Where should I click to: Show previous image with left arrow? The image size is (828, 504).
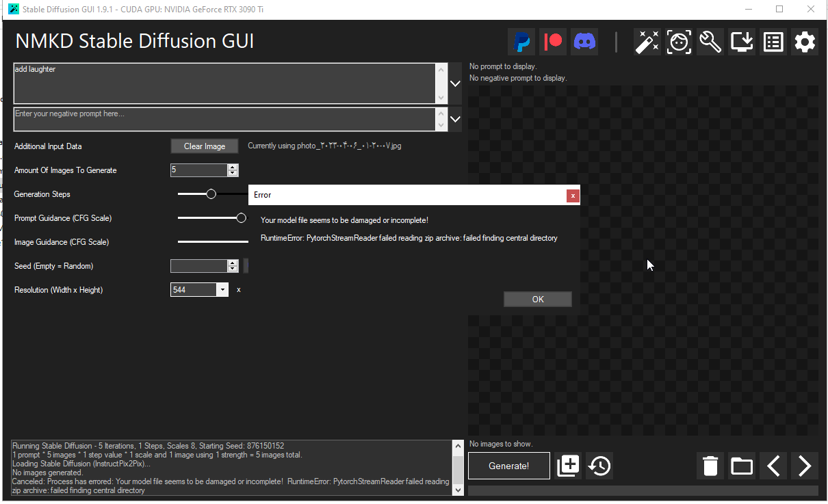pyautogui.click(x=773, y=466)
